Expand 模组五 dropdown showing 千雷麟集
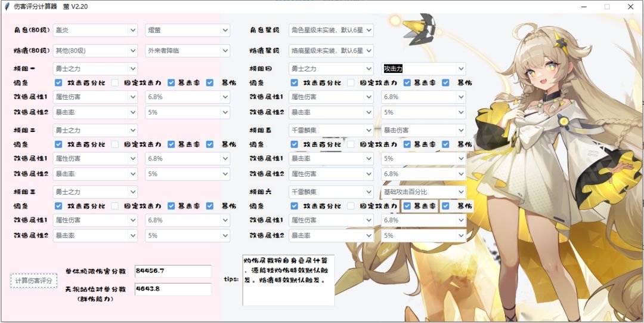The image size is (644, 323). [x=331, y=130]
